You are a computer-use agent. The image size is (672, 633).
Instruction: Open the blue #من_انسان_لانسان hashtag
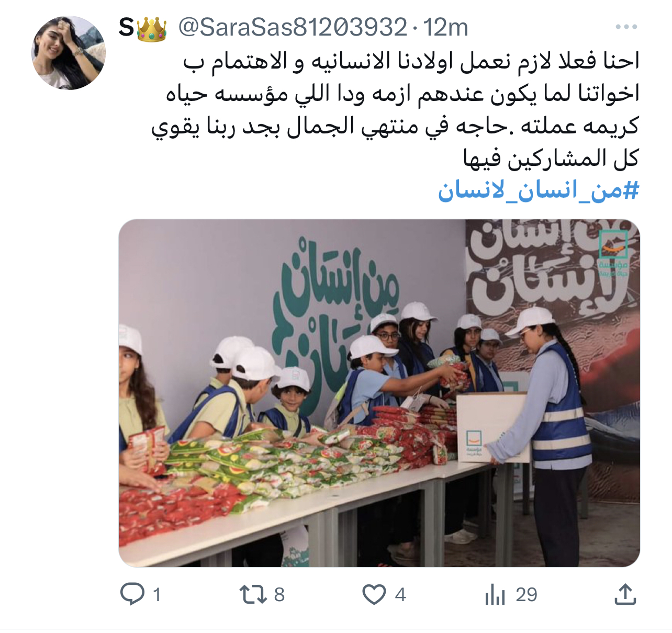tap(539, 191)
